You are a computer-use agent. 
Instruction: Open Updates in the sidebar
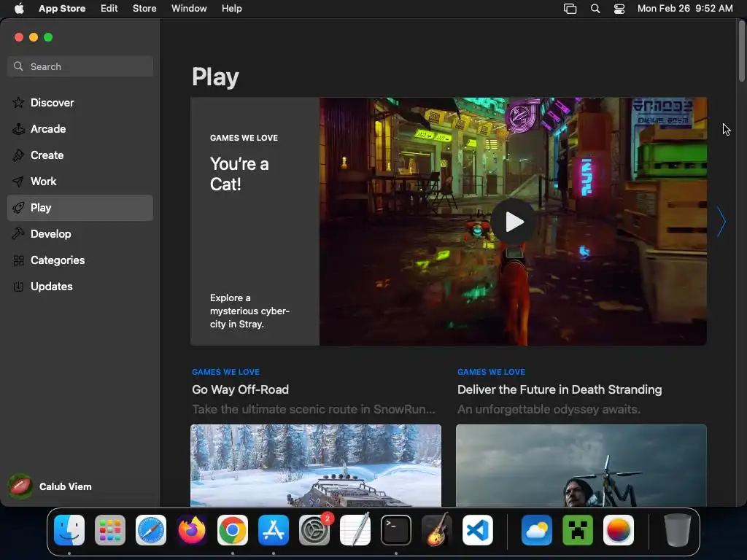pyautogui.click(x=80, y=286)
